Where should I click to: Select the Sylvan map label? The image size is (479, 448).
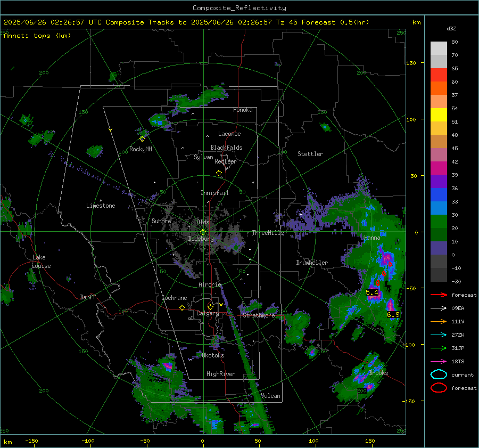coord(203,157)
